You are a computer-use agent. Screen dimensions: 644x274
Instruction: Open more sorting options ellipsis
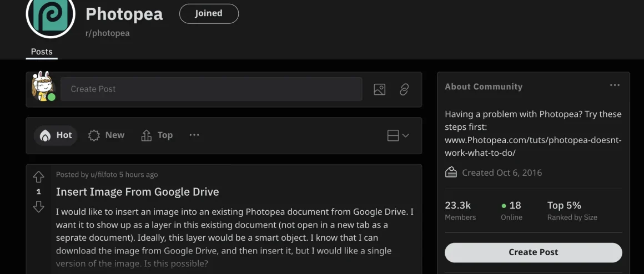tap(194, 135)
